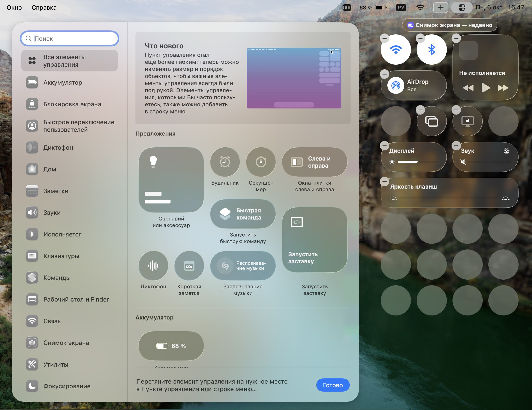Screen dimensions: 532x410
Task: Click the Alarm (Будильник) control icon
Action: point(225,162)
